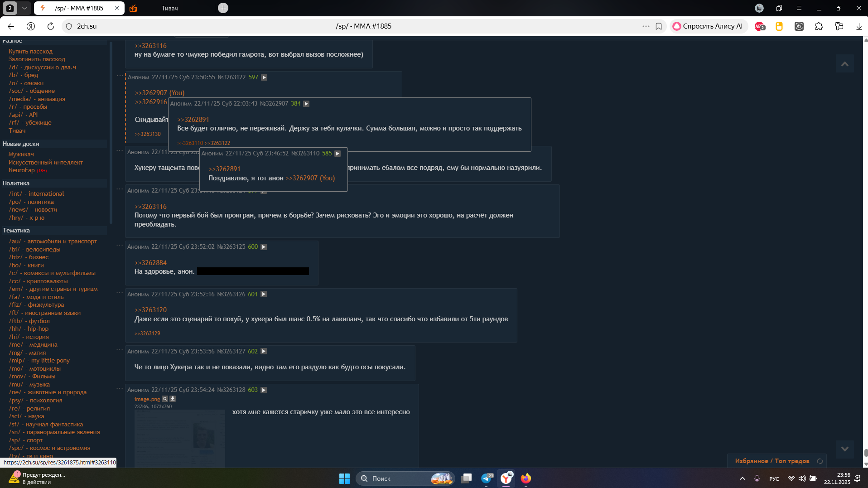This screenshot has height=488, width=868.
Task: Open the three-dot menu for post №3263122
Action: tap(120, 76)
